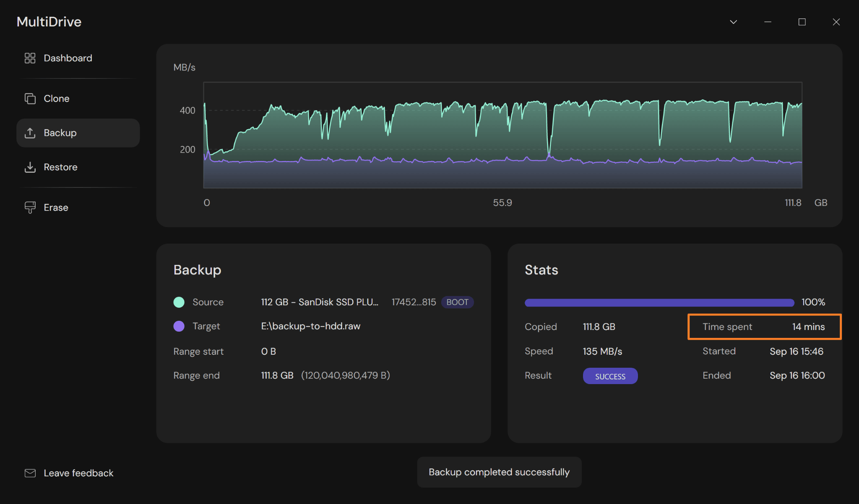Open the Erase section

(78, 208)
